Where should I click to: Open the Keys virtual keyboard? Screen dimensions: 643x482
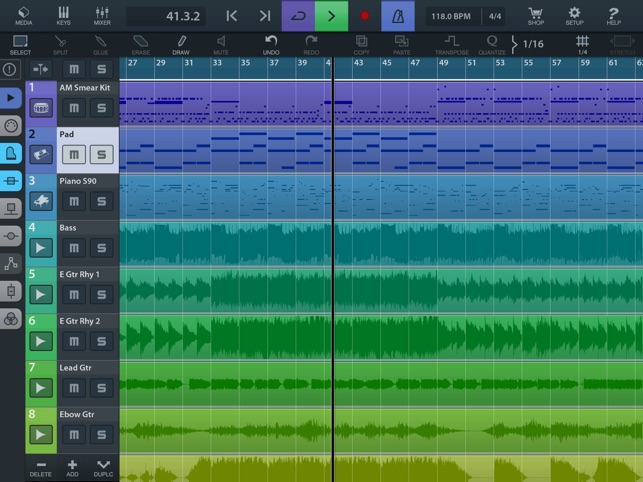click(x=63, y=15)
